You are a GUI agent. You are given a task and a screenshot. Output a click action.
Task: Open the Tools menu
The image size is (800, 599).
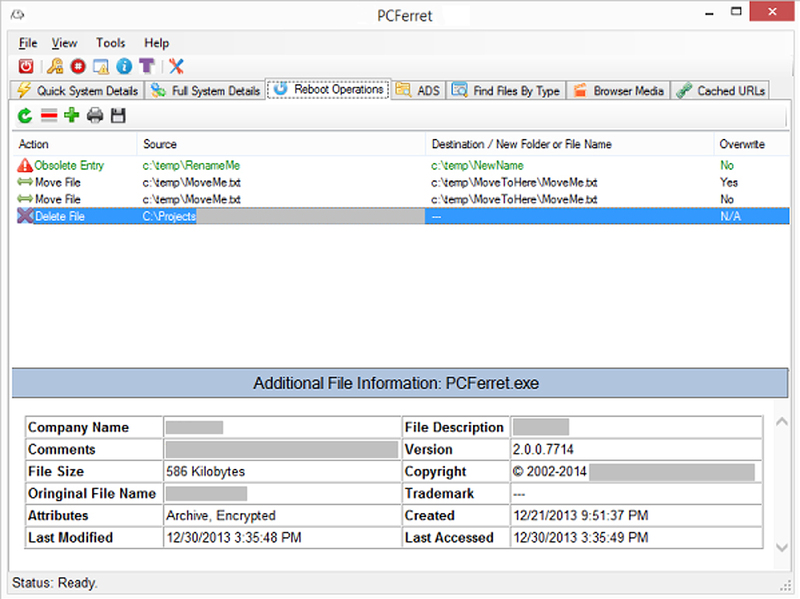click(111, 43)
